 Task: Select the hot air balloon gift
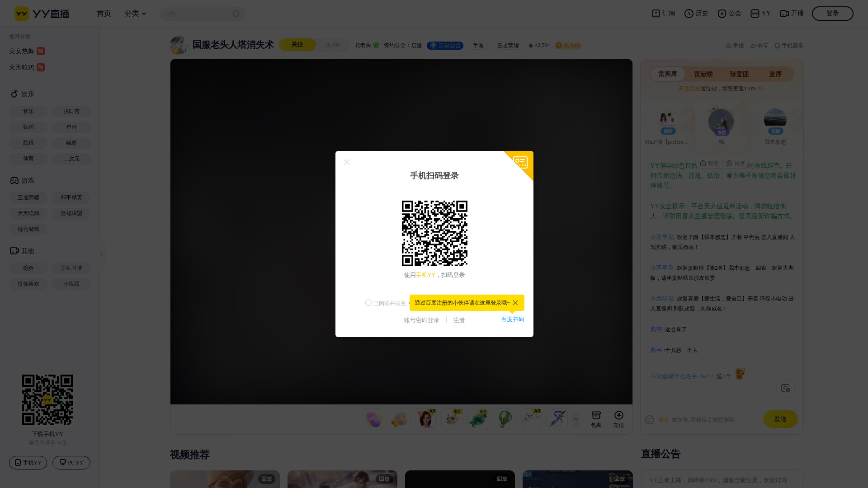pos(504,419)
